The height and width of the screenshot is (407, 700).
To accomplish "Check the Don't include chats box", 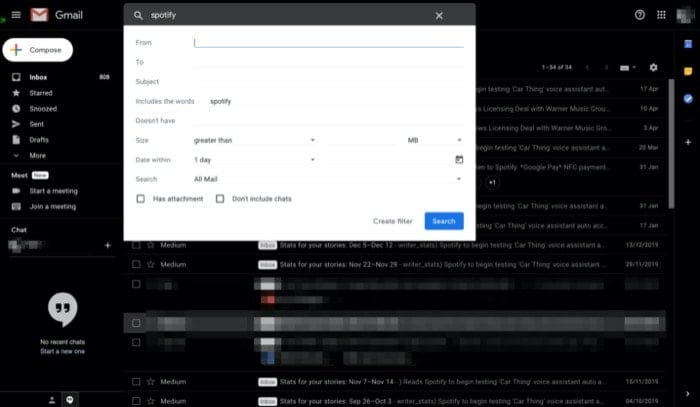I will 220,199.
